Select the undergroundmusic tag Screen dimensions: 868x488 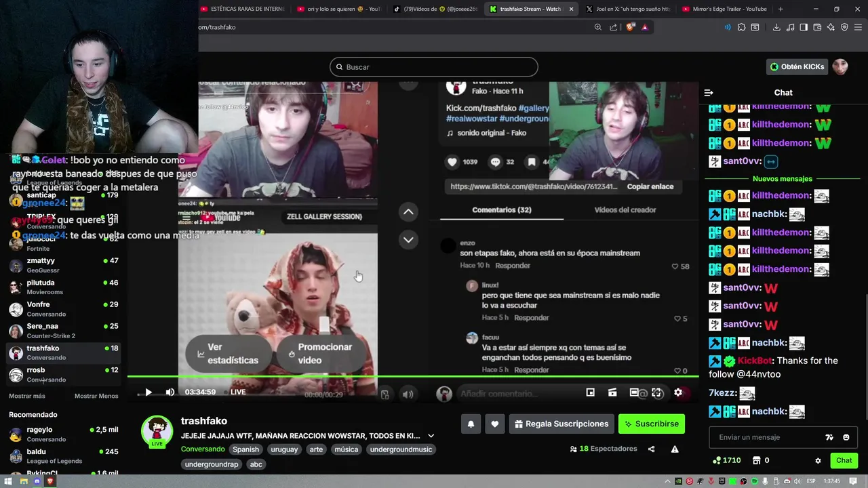coord(401,449)
